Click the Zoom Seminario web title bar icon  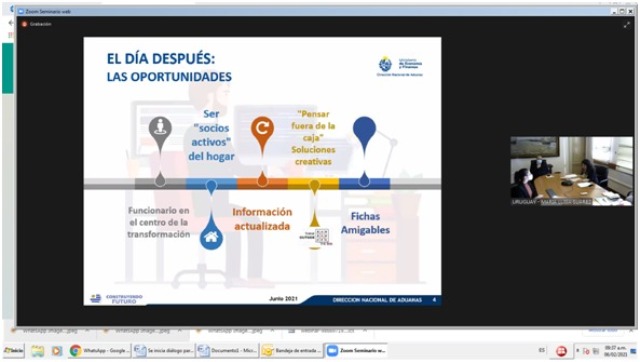pyautogui.click(x=21, y=11)
